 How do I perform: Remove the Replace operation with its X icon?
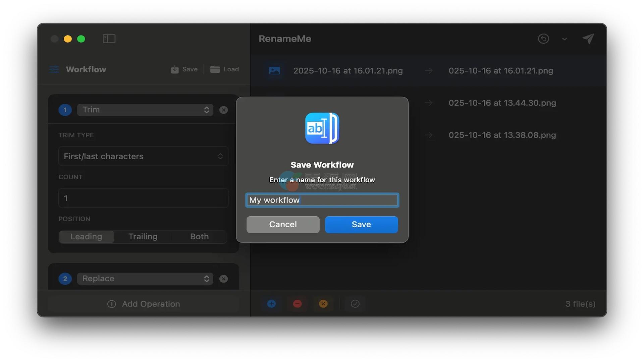click(x=223, y=279)
